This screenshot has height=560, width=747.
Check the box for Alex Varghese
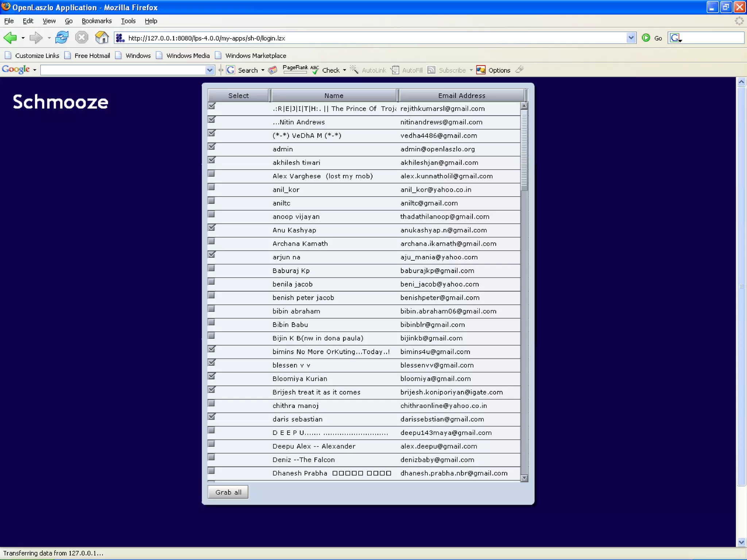click(x=211, y=174)
